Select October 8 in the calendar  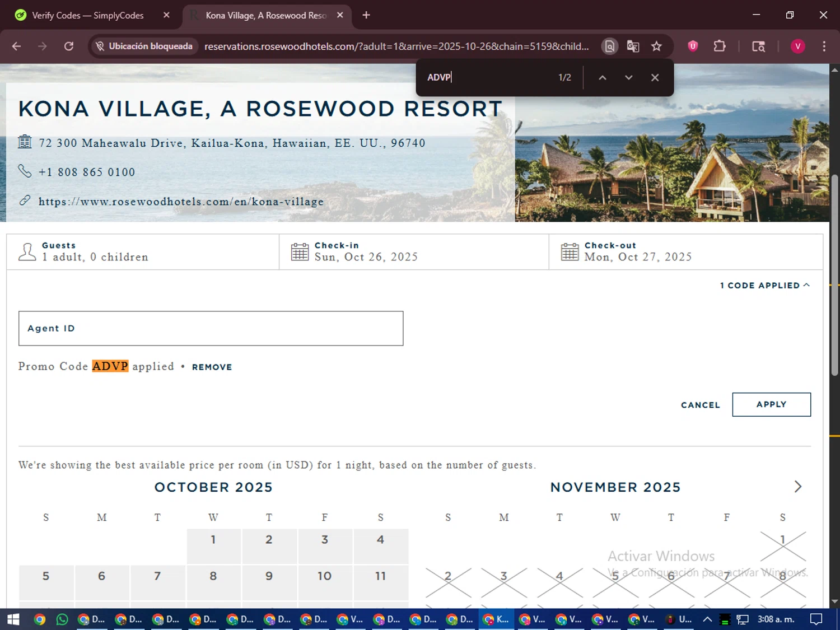pyautogui.click(x=213, y=582)
